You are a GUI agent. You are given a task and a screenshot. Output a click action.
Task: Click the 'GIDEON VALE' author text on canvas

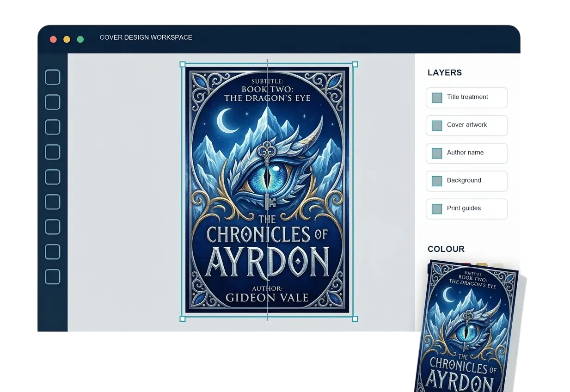[267, 297]
